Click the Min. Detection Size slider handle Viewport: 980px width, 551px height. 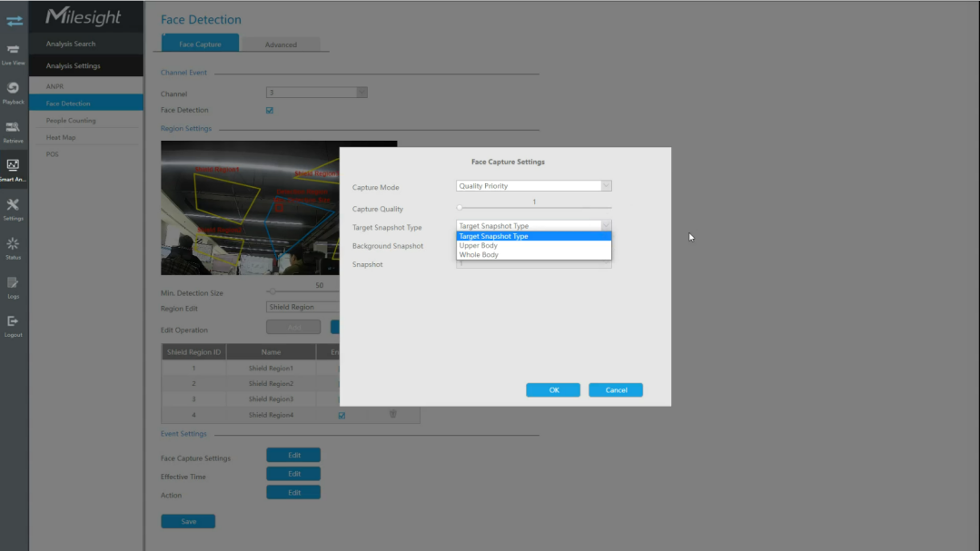click(272, 291)
